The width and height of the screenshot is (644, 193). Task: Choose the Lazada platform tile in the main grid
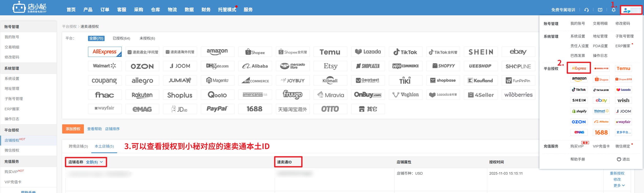(368, 52)
